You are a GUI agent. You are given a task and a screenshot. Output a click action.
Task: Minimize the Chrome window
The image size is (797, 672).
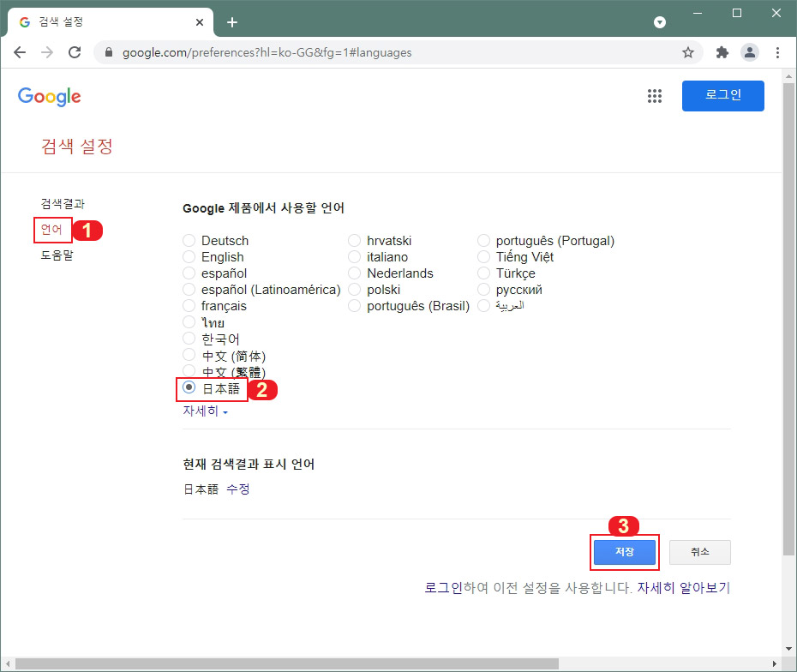click(698, 13)
